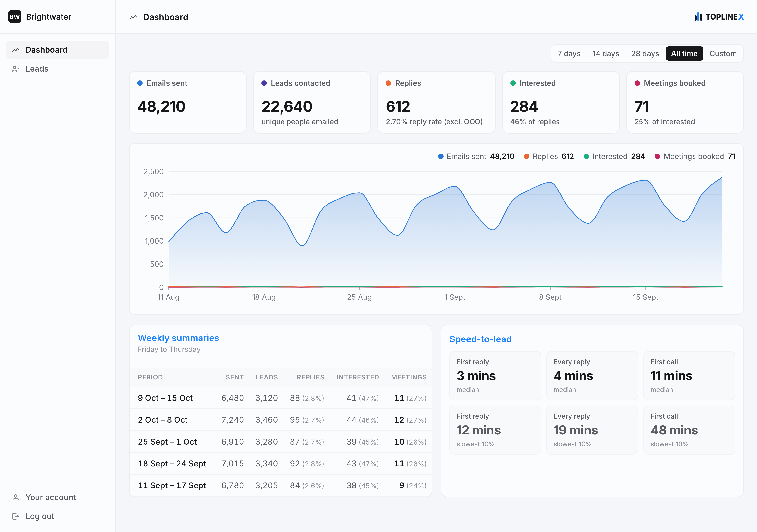The image size is (757, 532).
Task: Click the blue dot on Emails sent card
Action: 140,83
